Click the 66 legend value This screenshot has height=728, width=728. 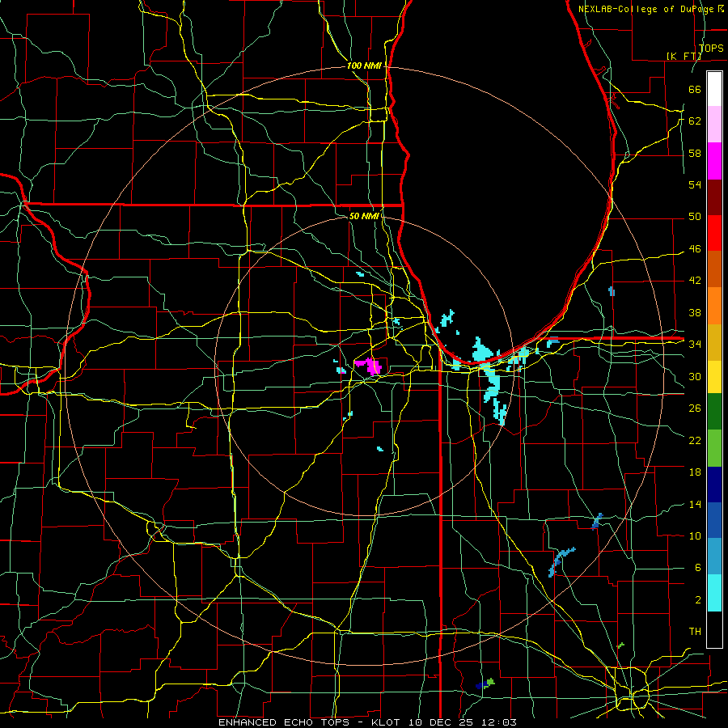point(695,89)
